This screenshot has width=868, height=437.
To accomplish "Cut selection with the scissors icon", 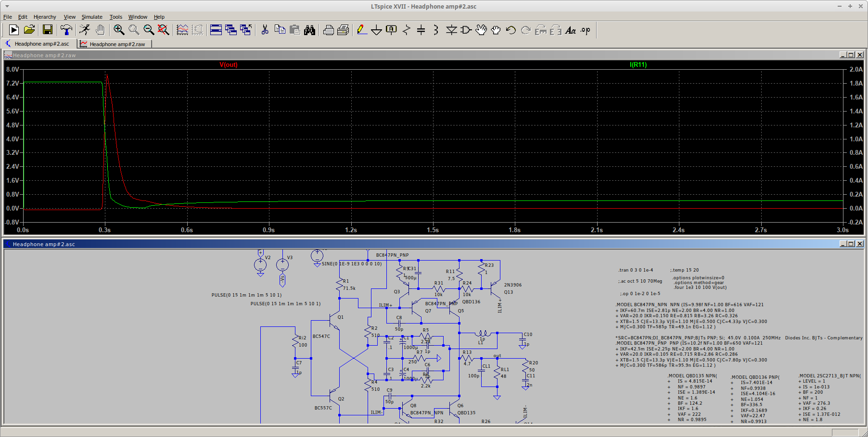I will point(265,30).
